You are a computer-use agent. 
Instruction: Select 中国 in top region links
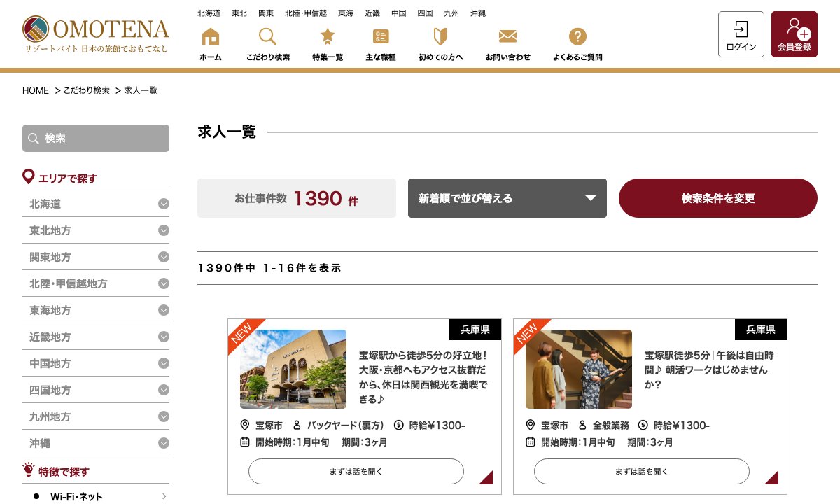click(399, 13)
